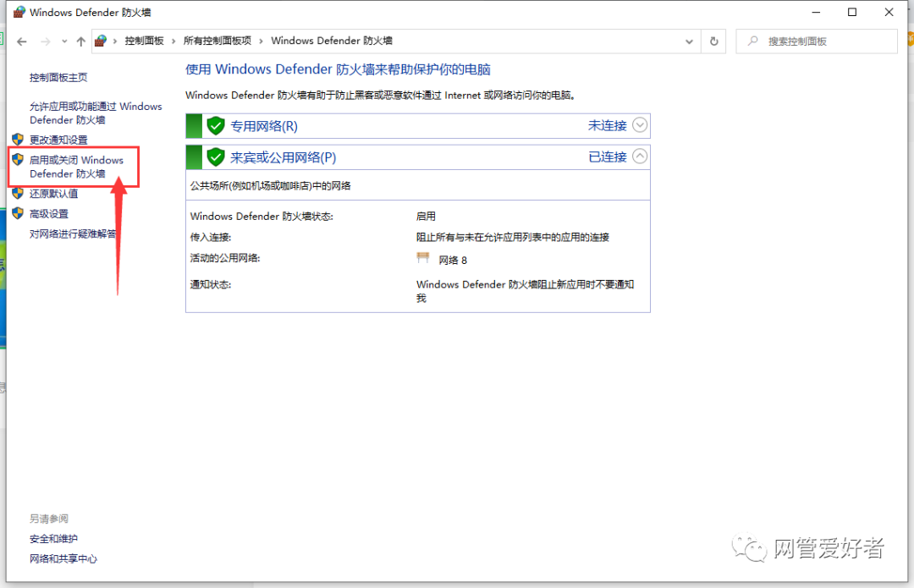The width and height of the screenshot is (914, 588).
Task: Click the magnifier icon in search box
Action: (753, 41)
